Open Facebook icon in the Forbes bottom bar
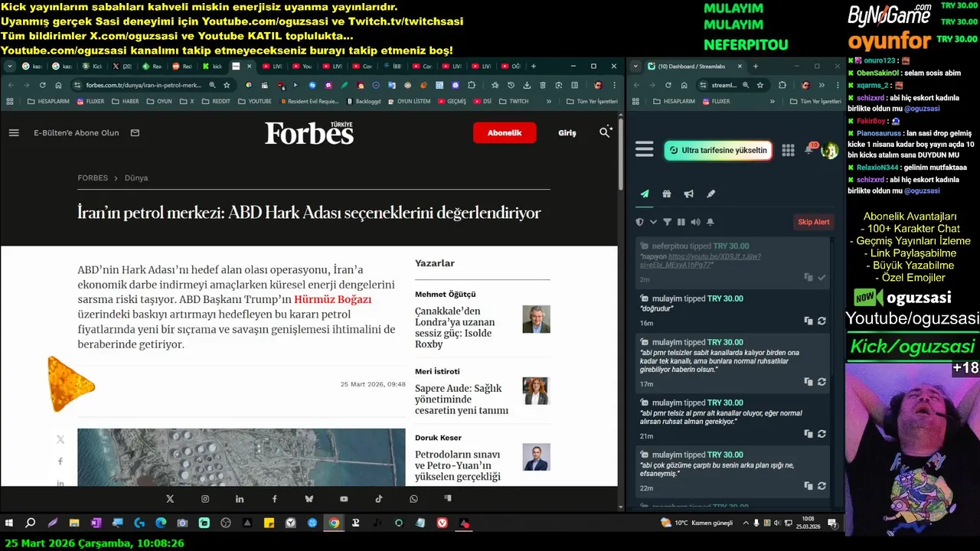This screenshot has width=980, height=551. click(x=275, y=499)
